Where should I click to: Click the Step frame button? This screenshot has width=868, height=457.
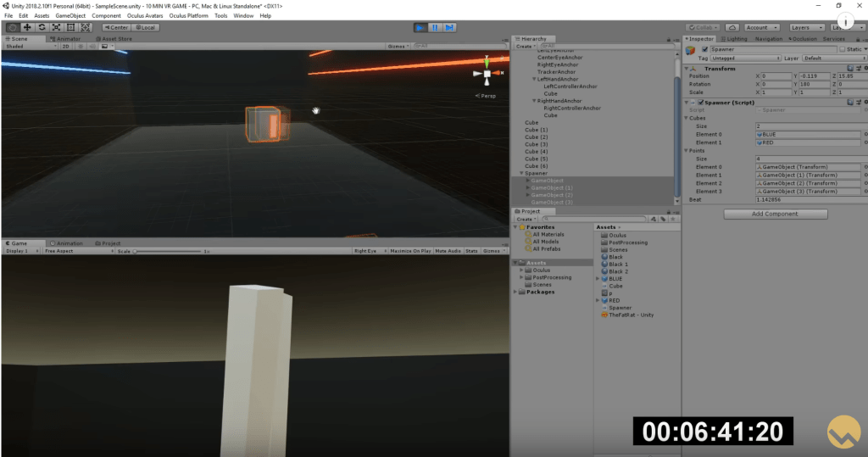(x=449, y=27)
